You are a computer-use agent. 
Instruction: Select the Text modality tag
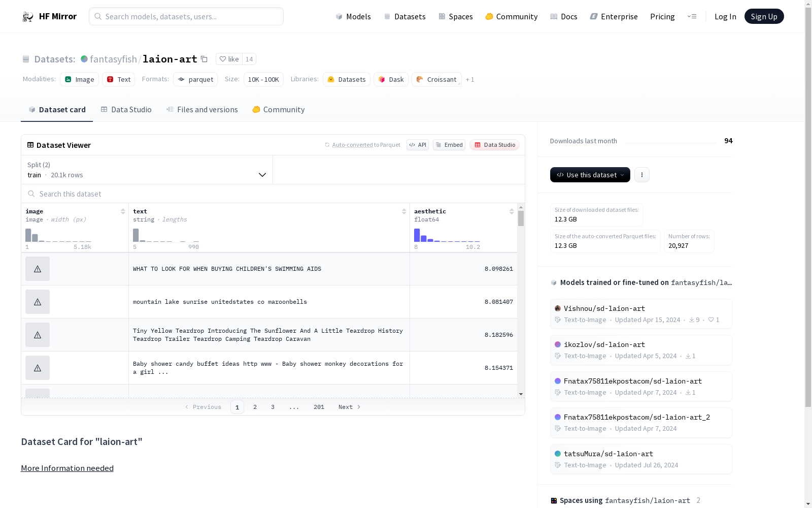(x=119, y=79)
